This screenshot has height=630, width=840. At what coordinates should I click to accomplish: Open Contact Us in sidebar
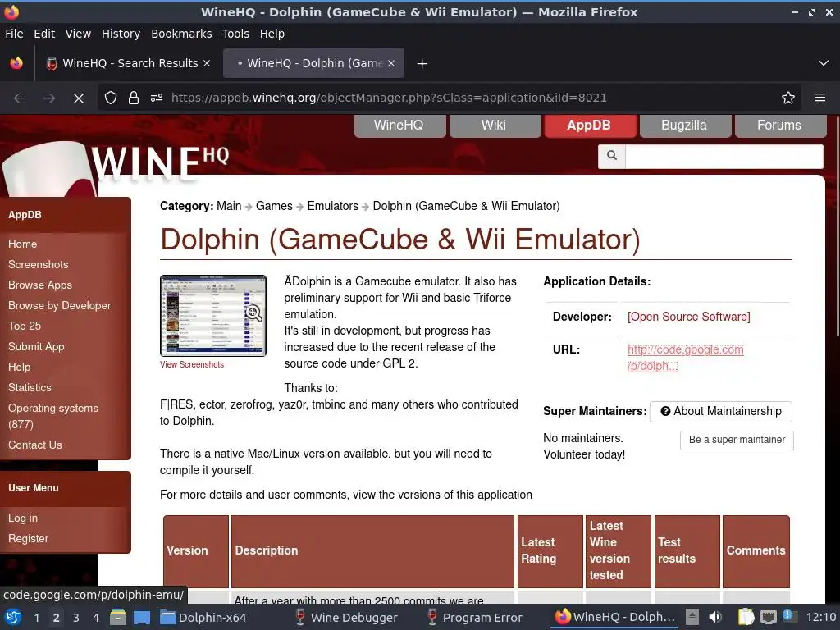[34, 445]
